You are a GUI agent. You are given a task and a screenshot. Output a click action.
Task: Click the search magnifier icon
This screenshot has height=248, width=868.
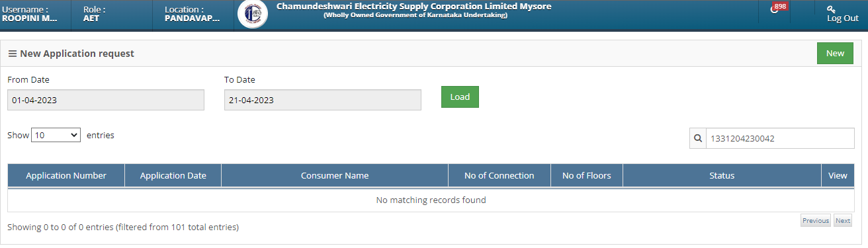coord(698,139)
